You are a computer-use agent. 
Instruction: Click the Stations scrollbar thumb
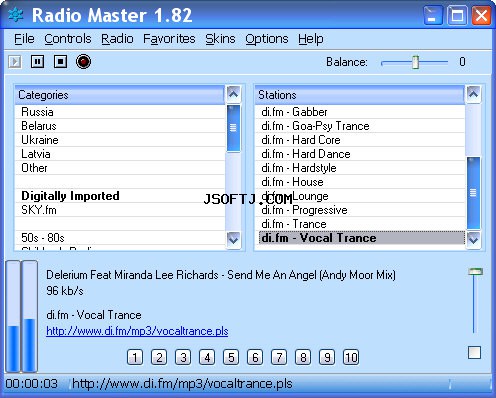473,193
